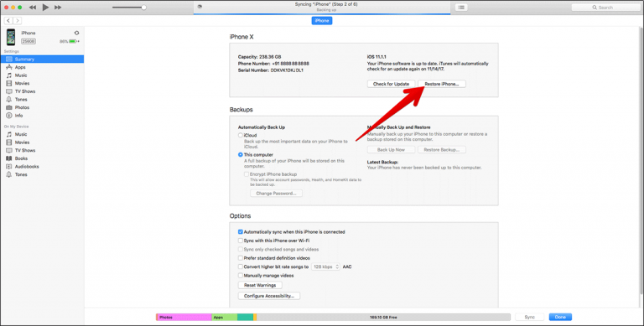
Task: Click the sync spinner icon beside iPhone
Action: pyautogui.click(x=76, y=33)
